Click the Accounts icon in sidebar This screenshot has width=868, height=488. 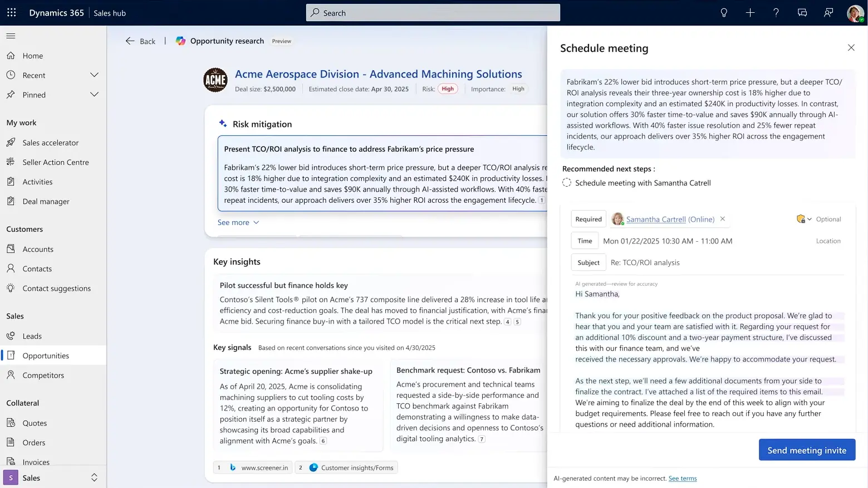coord(11,249)
